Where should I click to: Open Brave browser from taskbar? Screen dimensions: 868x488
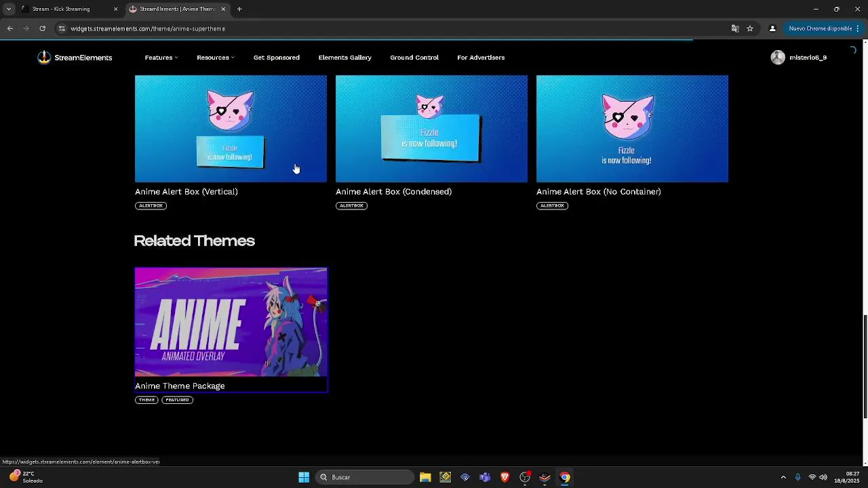click(505, 477)
